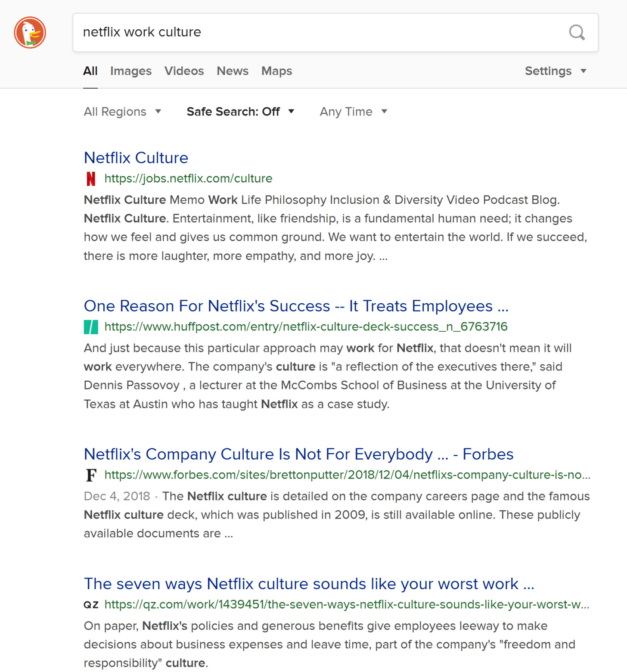Image resolution: width=627 pixels, height=672 pixels.
Task: Expand the All Regions filter
Action: [122, 112]
